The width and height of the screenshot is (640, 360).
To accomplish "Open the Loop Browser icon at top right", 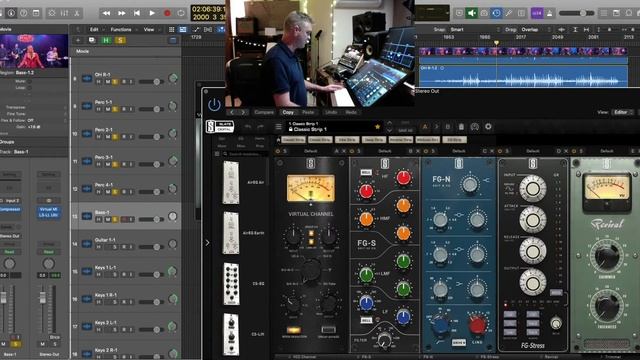I will (629, 13).
